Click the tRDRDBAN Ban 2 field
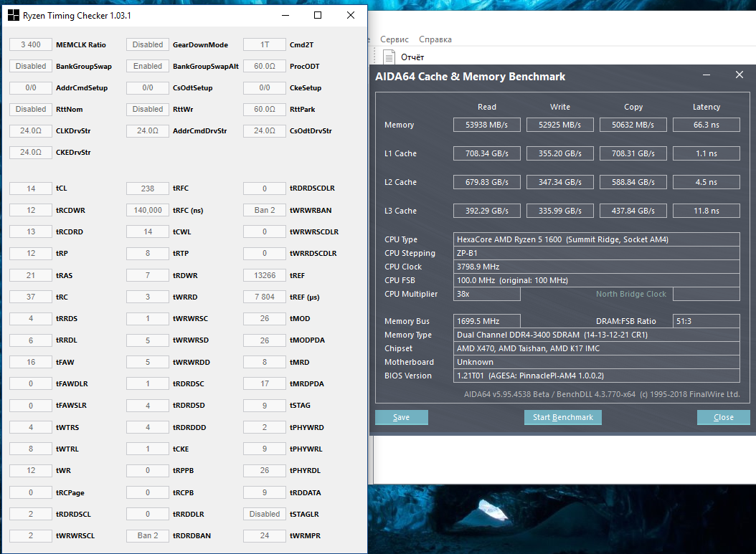Viewport: 756px width, 554px height. tap(148, 535)
